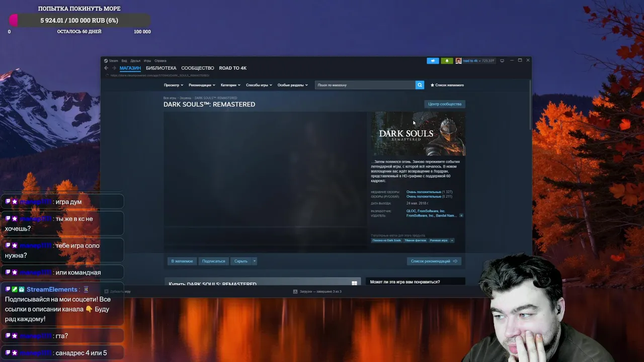
Task: Open the ROAD TO 4K profile tab
Action: [x=232, y=68]
